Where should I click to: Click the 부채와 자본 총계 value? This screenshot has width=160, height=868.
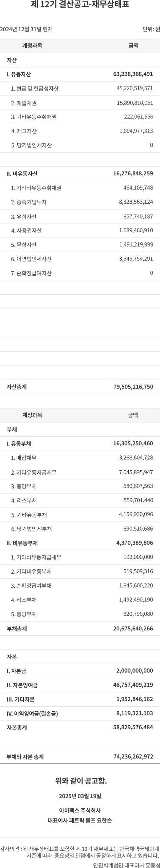point(133,756)
